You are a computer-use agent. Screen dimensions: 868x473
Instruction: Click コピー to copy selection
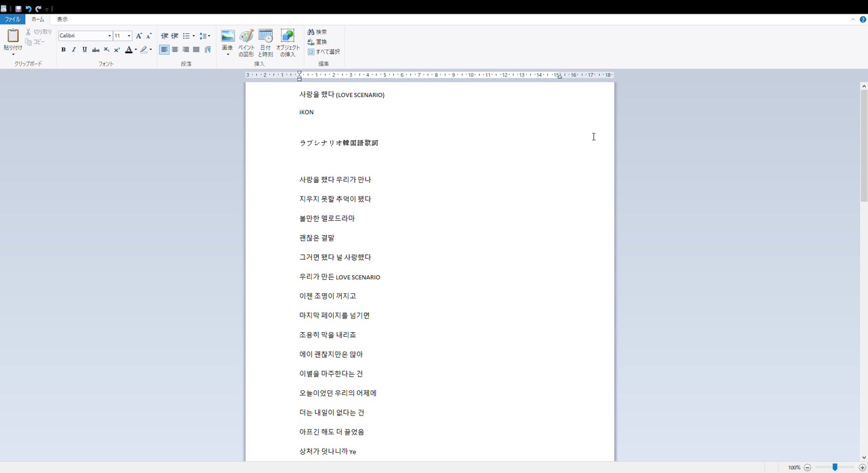(36, 42)
